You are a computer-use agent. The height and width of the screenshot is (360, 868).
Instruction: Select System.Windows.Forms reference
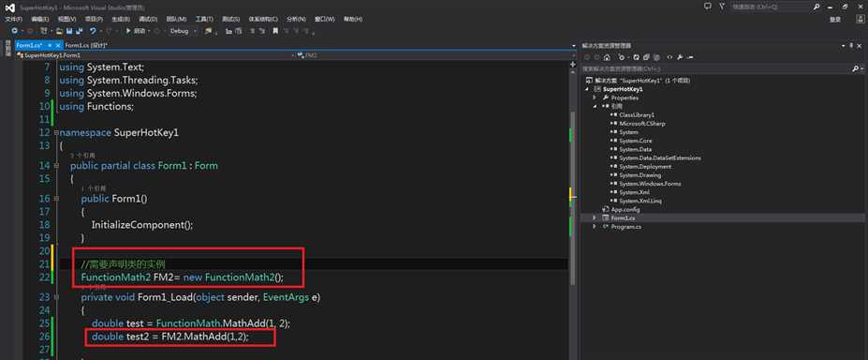[x=650, y=184]
